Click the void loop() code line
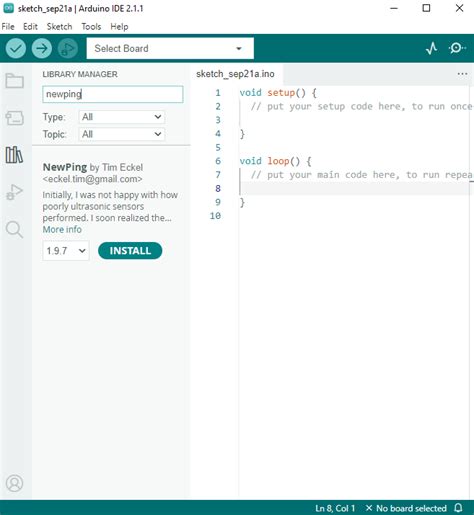This screenshot has height=515, width=474. coord(275,161)
